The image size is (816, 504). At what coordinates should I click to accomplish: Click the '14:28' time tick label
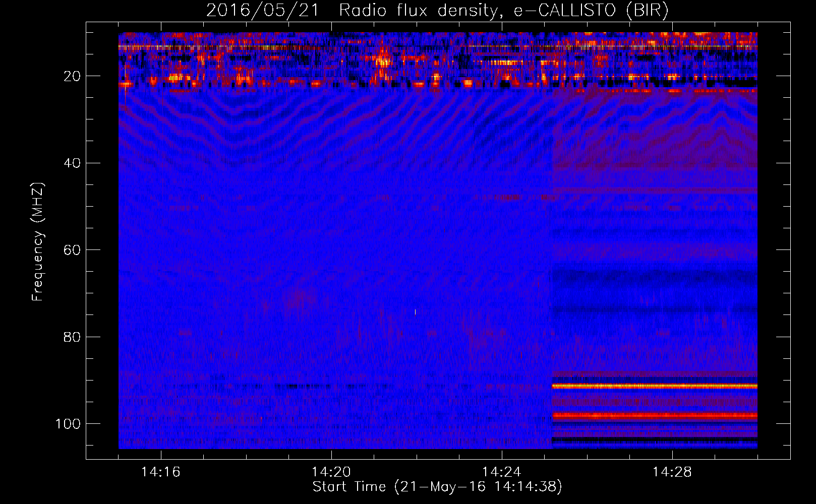tap(672, 472)
